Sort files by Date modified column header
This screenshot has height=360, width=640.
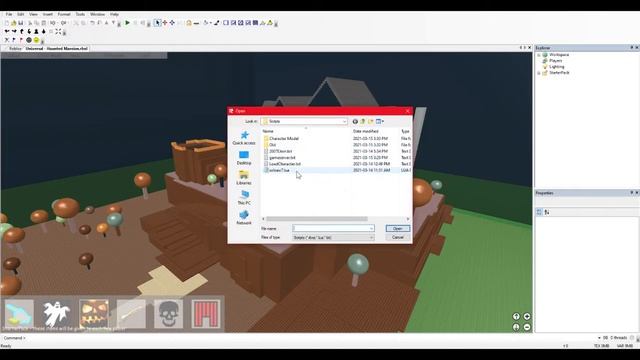365,131
